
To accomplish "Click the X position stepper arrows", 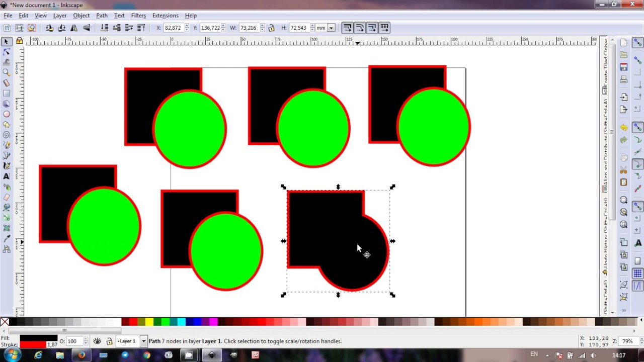I will tap(187, 28).
